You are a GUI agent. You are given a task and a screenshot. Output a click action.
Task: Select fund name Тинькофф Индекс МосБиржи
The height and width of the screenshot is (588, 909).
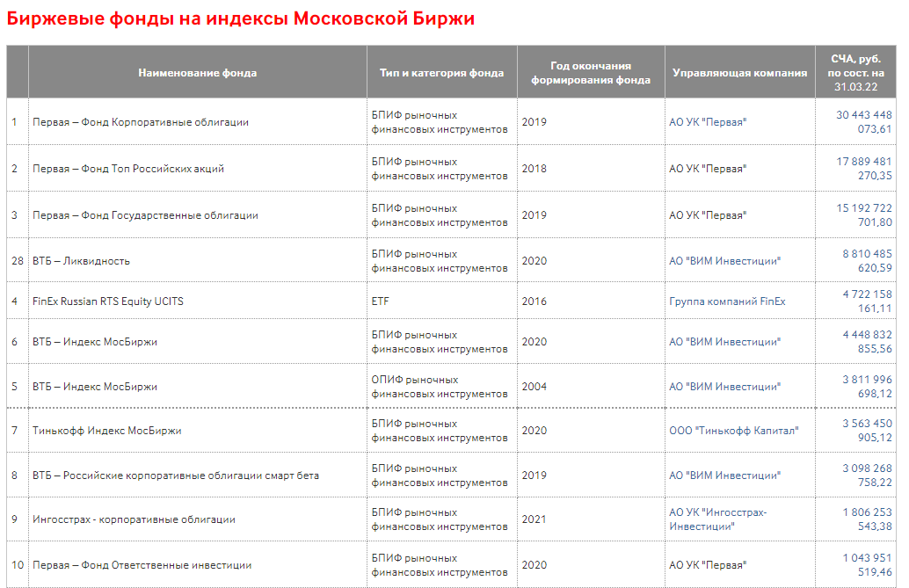[106, 431]
